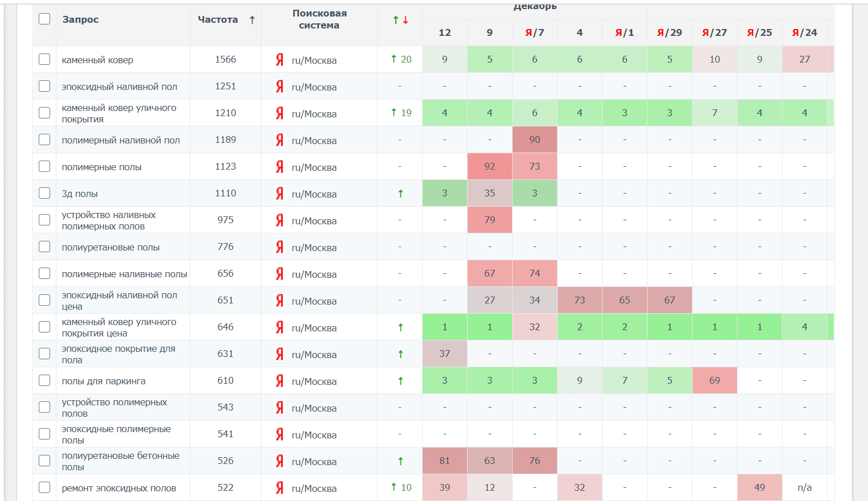This screenshot has width=868, height=501.
Task: Open query эпоксидный наливной пол цена
Action: tap(119, 301)
